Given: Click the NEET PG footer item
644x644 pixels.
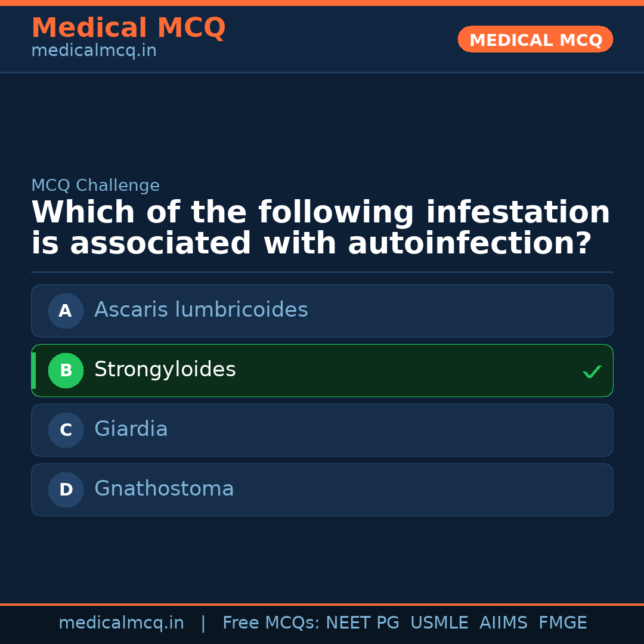Looking at the screenshot, I should 362,623.
